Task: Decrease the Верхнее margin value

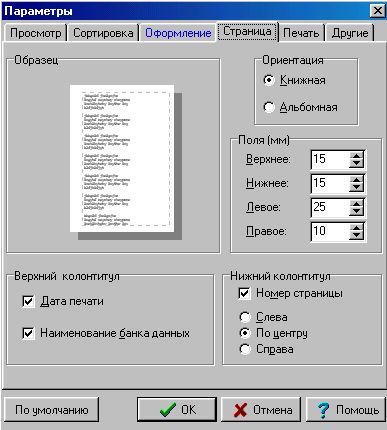Action: click(x=356, y=163)
